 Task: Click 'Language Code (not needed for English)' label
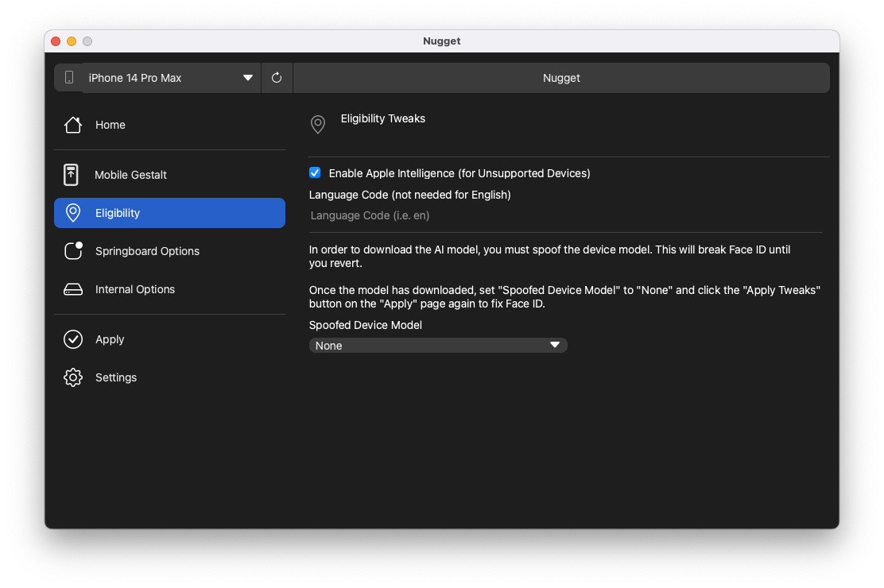pos(410,195)
